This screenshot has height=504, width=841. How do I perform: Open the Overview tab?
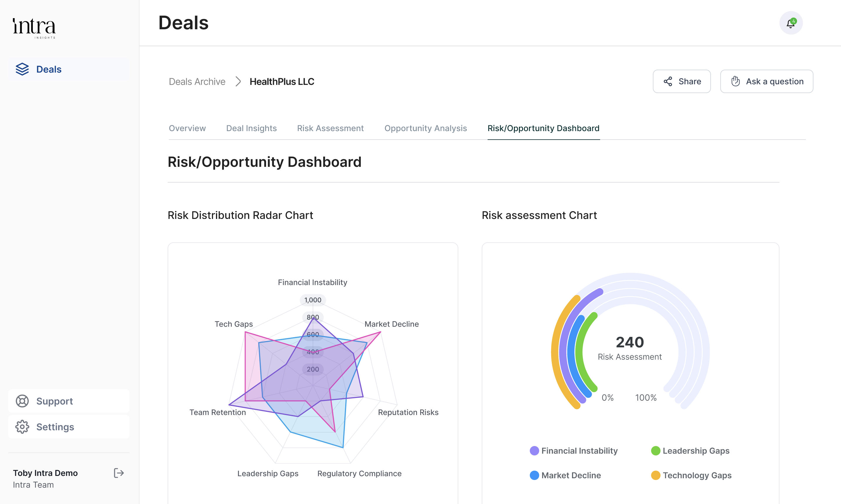187,128
